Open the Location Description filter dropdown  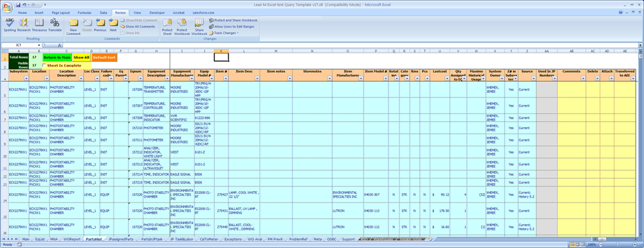click(x=80, y=78)
